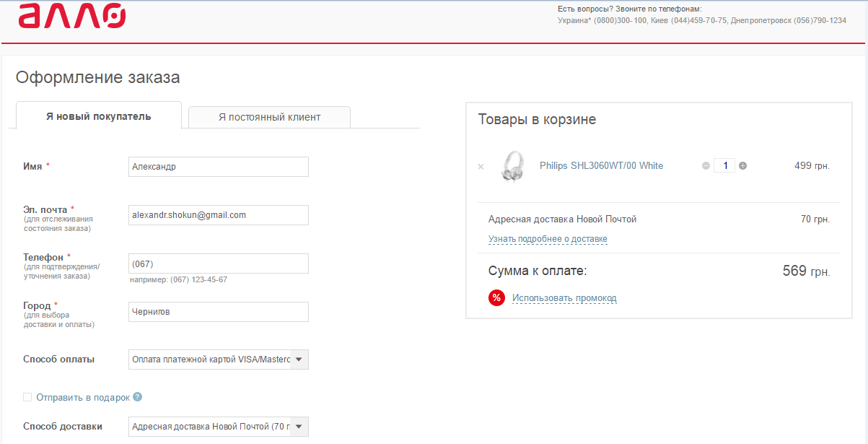Click the Philips headphones thumbnail
868x444 pixels.
pyautogui.click(x=512, y=166)
